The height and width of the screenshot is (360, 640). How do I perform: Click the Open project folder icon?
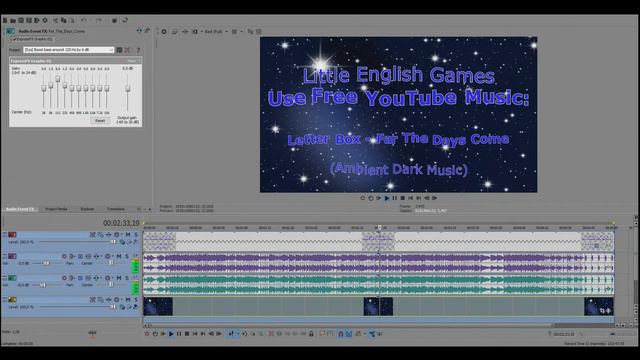(13, 20)
